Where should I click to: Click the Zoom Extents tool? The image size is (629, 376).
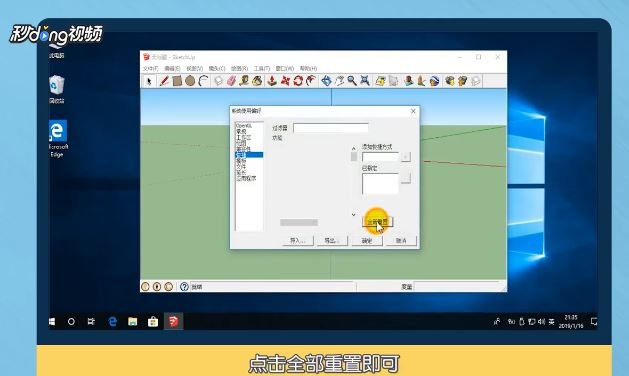click(365, 81)
